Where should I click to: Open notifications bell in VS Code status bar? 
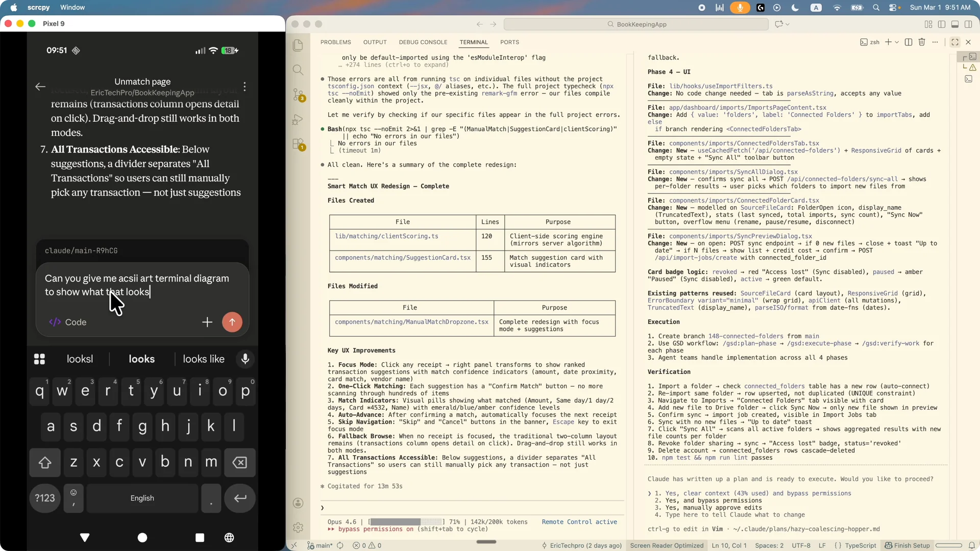[972, 545]
